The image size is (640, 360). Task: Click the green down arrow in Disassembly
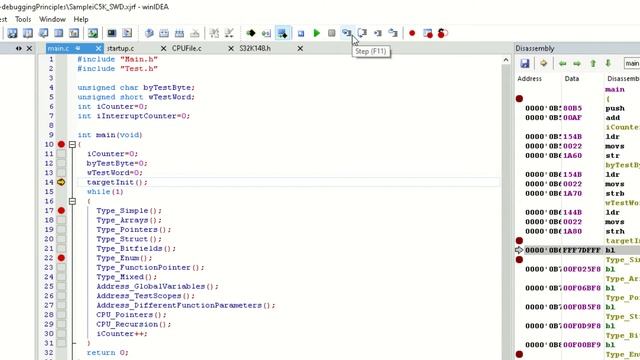608,63
